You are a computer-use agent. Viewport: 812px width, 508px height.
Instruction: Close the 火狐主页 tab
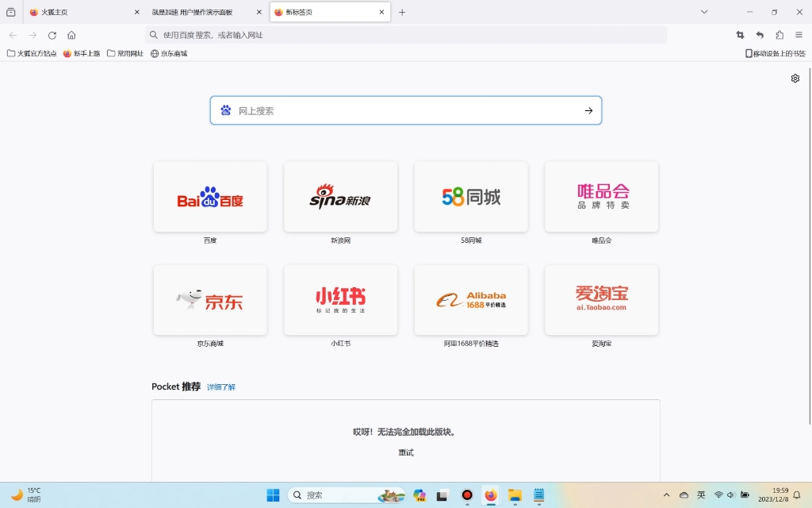pyautogui.click(x=136, y=12)
